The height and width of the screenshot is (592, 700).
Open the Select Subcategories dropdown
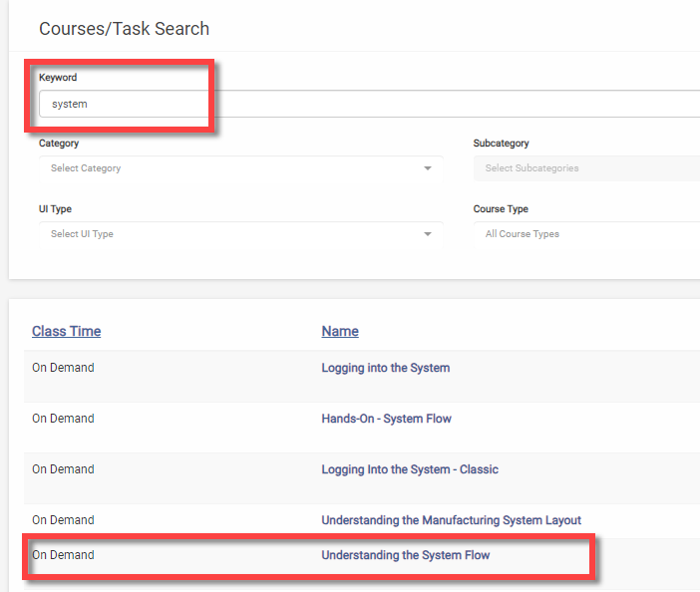point(586,168)
